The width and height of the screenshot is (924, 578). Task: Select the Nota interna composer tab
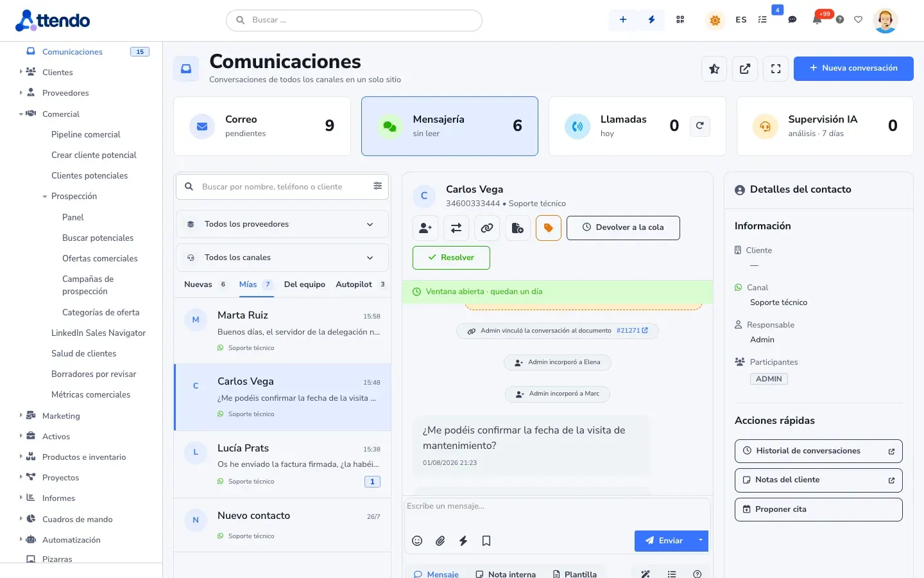coord(506,574)
